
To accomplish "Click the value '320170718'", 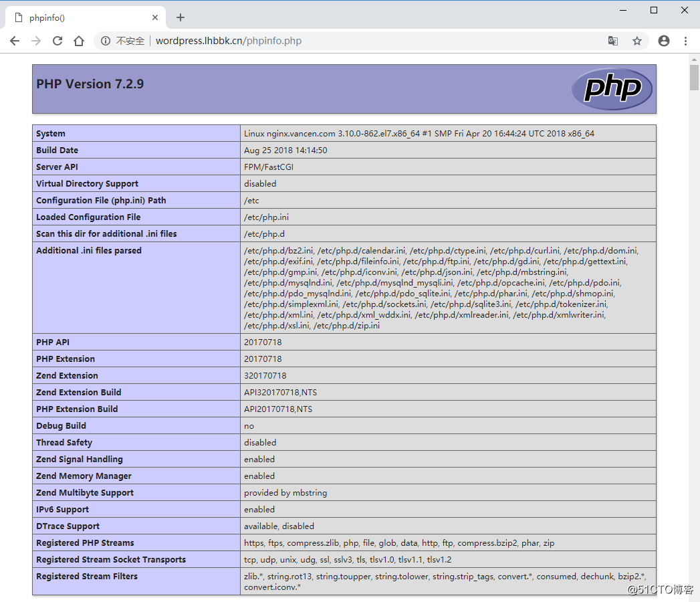I will pos(265,375).
